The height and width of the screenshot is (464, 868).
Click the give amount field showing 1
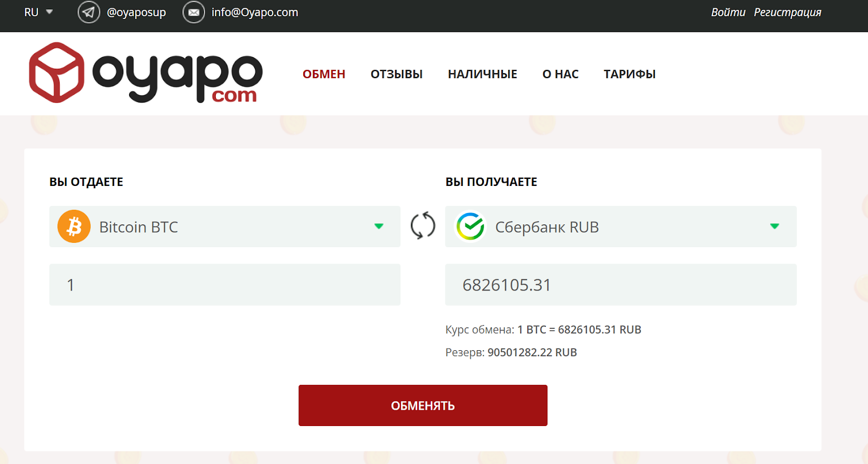tap(225, 285)
